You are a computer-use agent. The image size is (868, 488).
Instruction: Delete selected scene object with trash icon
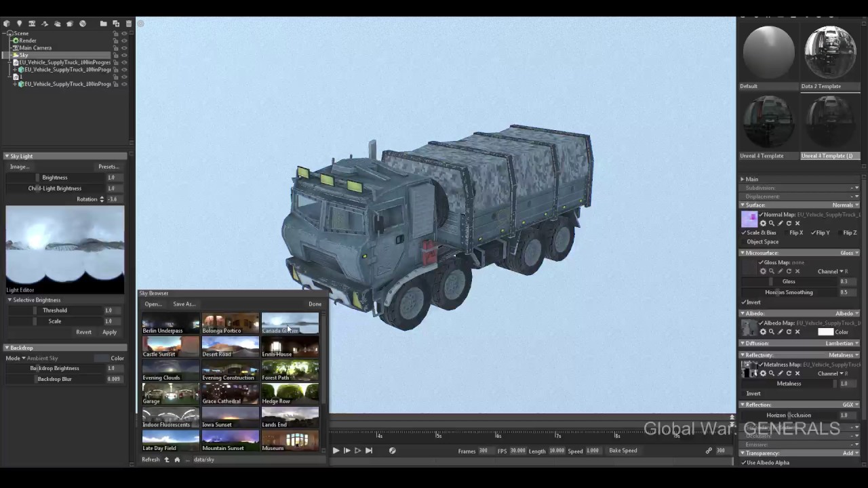[129, 24]
